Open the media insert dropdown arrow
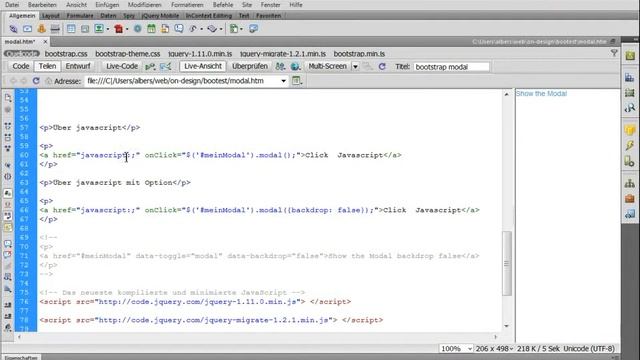640x360 pixels. 127,29
